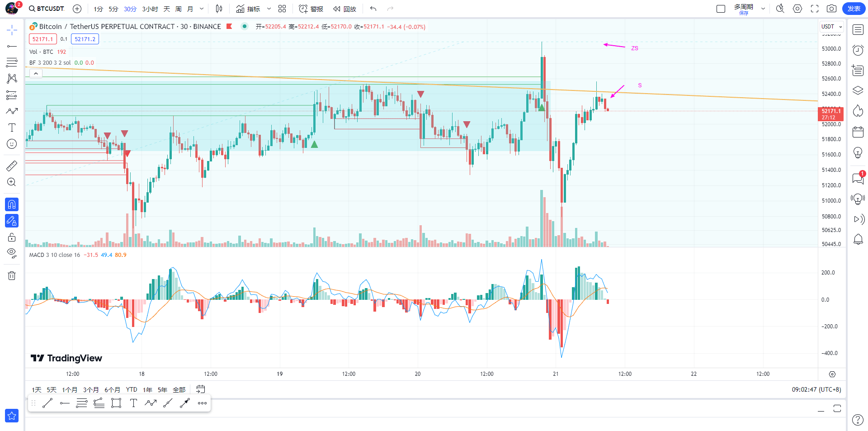Open the alerts clock panel
This screenshot has width=868, height=431.
[x=858, y=50]
